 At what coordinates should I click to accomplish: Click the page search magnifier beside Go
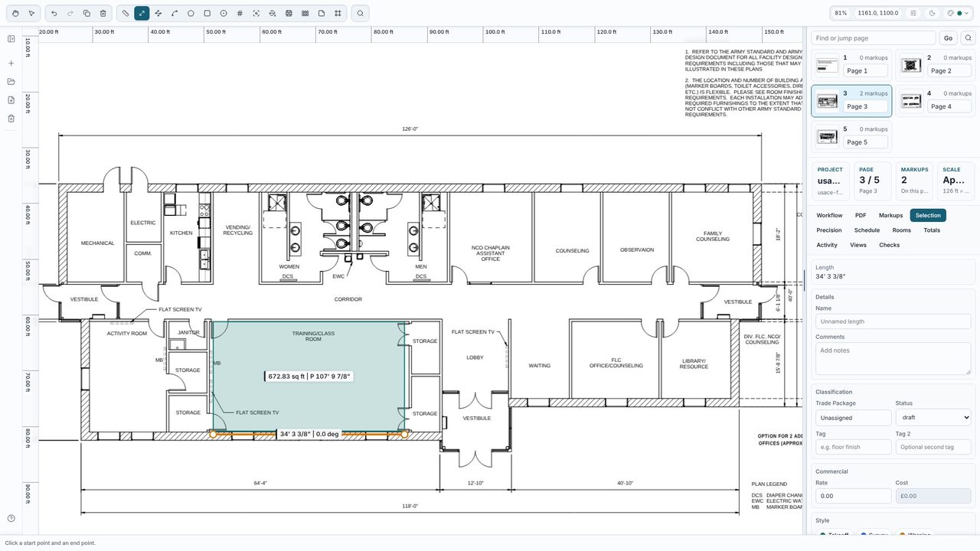point(968,38)
